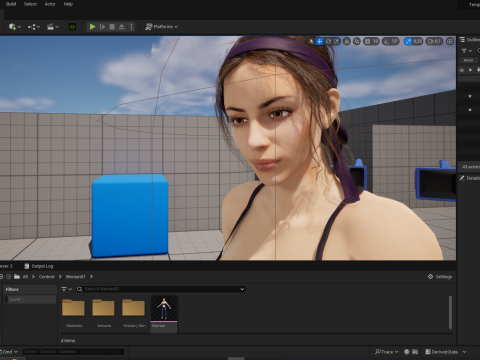Toggle Outliner visibility eye column header
480x360 pixels.
pyautogui.click(x=462, y=70)
